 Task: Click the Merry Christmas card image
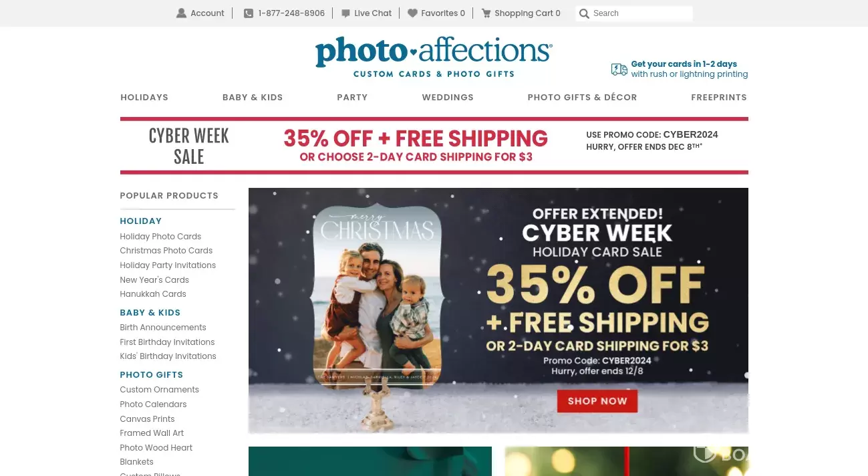click(378, 294)
